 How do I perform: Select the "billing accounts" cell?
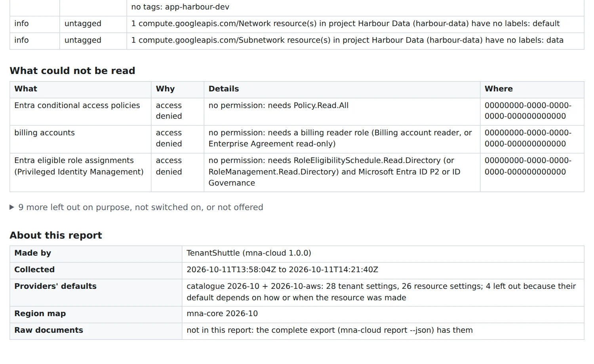80,140
